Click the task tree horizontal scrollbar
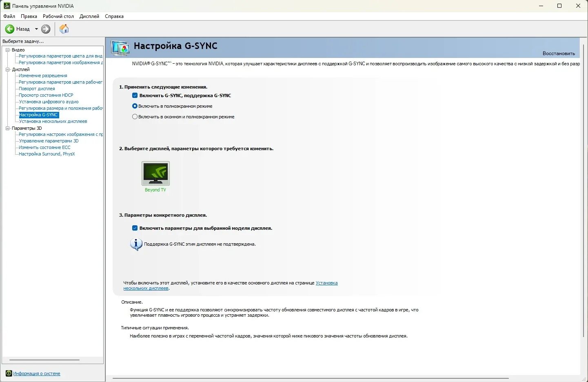588x382 pixels. pyautogui.click(x=44, y=360)
